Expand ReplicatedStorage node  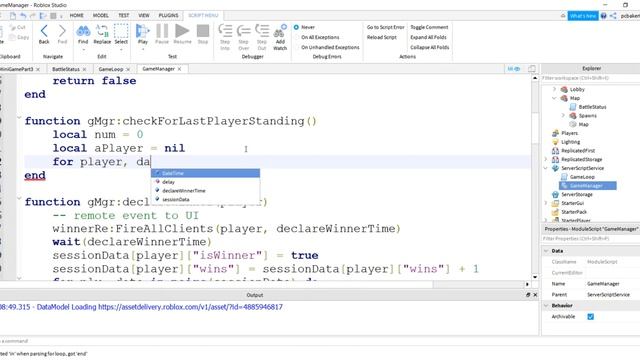tap(546, 159)
